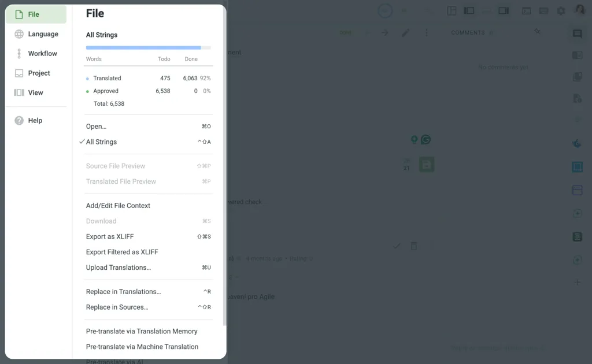Approve the translation using the checkmark icon
The height and width of the screenshot is (364, 592).
point(397,246)
